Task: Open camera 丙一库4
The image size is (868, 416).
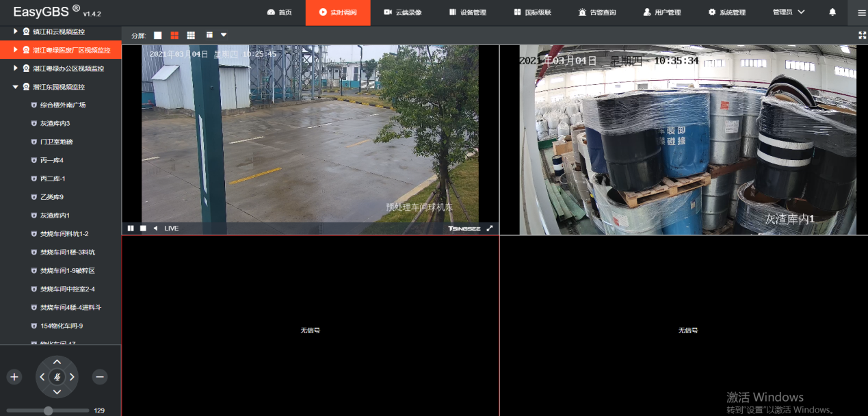Action: [52, 161]
